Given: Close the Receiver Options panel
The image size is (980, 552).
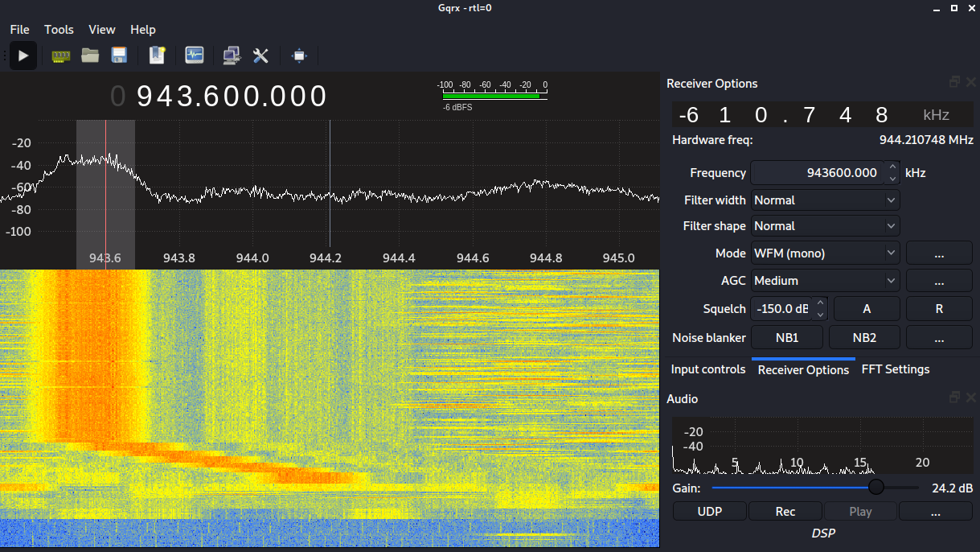Looking at the screenshot, I should [x=970, y=82].
